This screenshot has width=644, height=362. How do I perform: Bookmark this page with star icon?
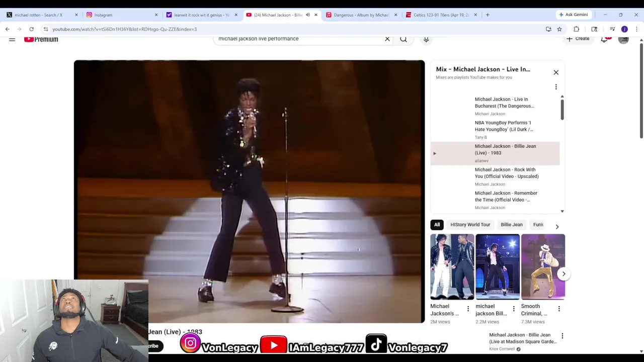pos(559,29)
